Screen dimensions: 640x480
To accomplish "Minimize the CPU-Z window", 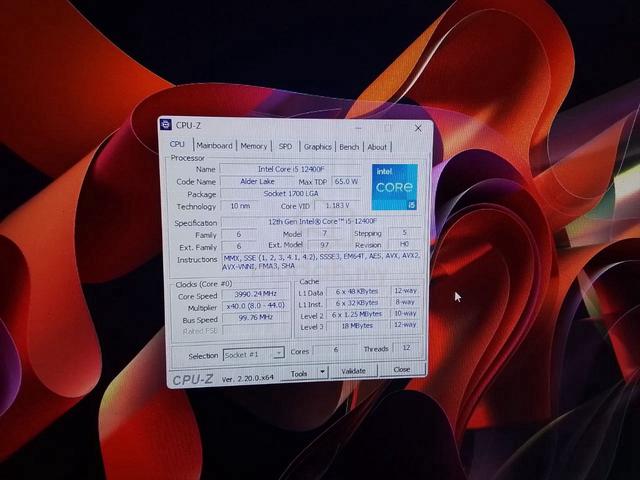I will click(x=358, y=128).
